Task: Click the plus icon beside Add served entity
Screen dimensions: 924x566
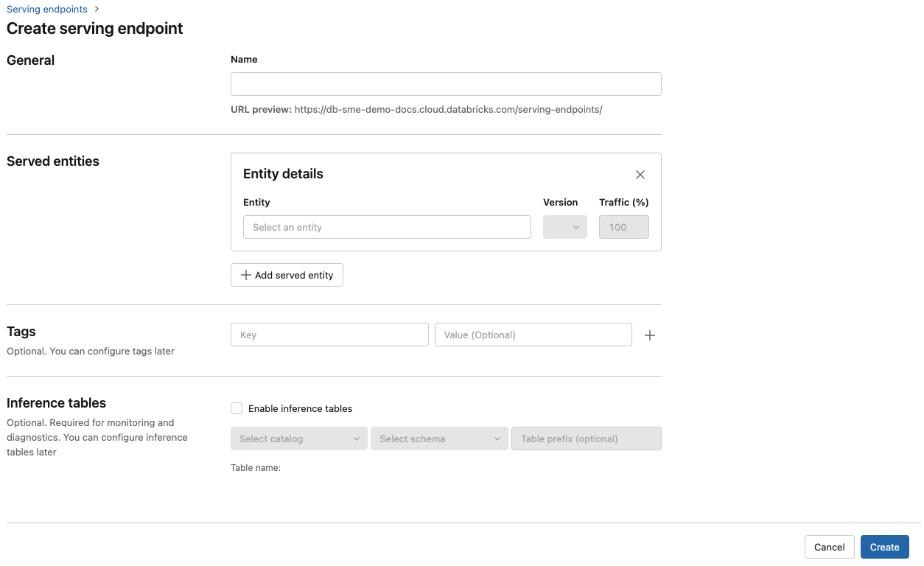Action: (246, 275)
